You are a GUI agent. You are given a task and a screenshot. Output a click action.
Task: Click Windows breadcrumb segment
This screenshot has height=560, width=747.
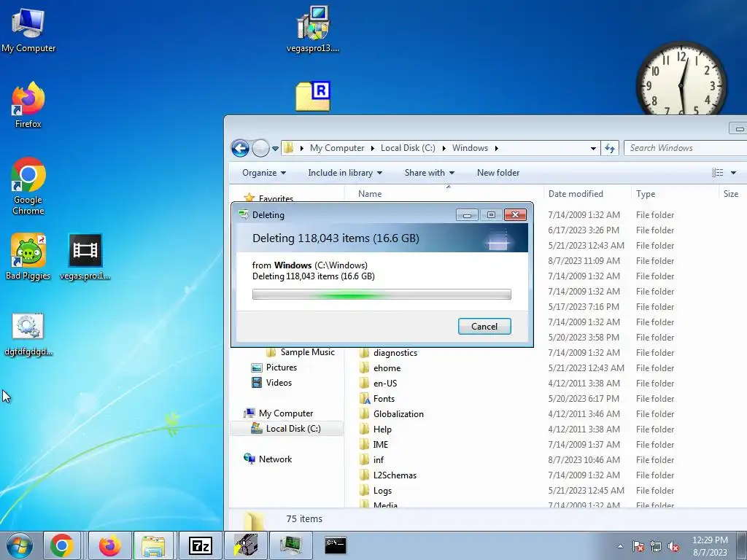tap(470, 148)
